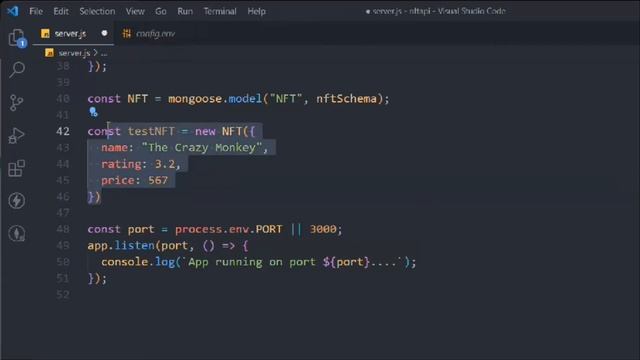This screenshot has width=640, height=360.
Task: Click "nftSchema" argument on line 40
Action: pyautogui.click(x=346, y=99)
